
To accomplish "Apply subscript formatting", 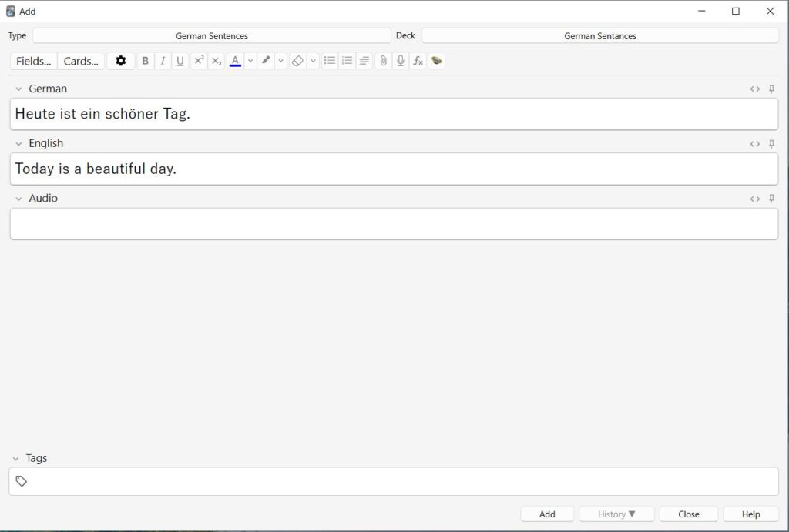I will pyautogui.click(x=217, y=60).
